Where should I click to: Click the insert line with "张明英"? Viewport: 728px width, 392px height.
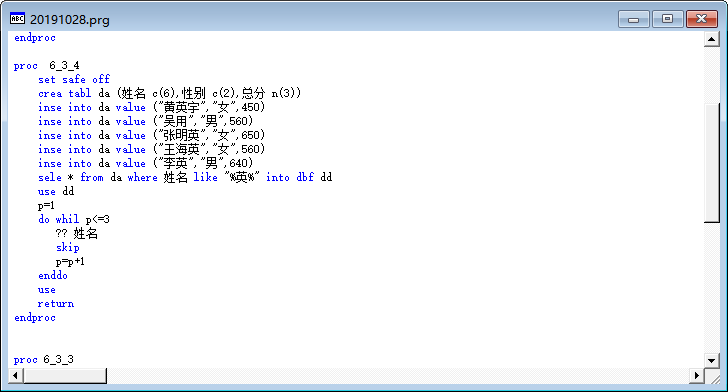click(151, 135)
